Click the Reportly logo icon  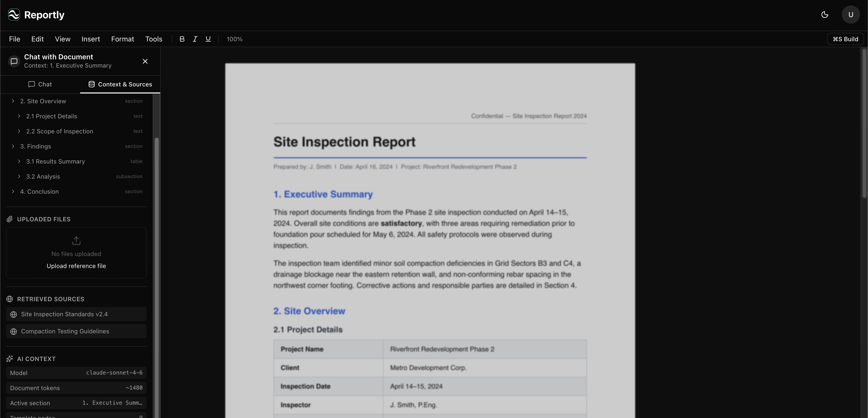pos(14,15)
